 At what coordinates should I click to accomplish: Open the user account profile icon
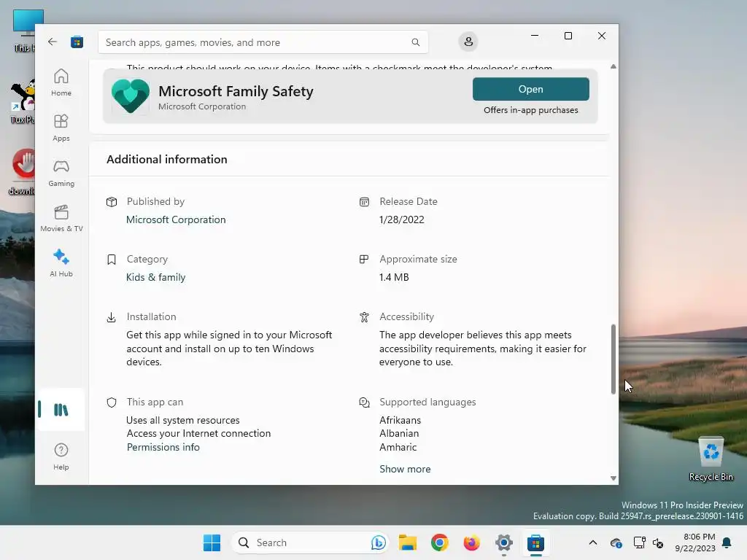pyautogui.click(x=468, y=42)
